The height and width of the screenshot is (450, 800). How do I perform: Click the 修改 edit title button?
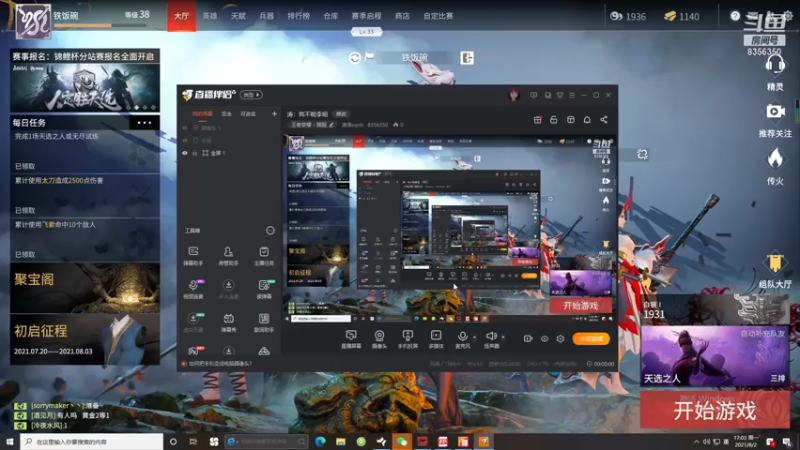pyautogui.click(x=340, y=114)
